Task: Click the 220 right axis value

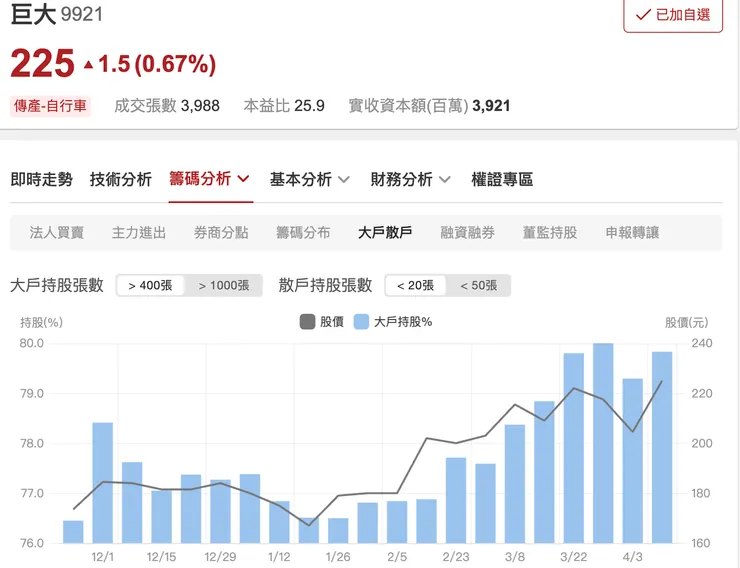Action: [702, 393]
